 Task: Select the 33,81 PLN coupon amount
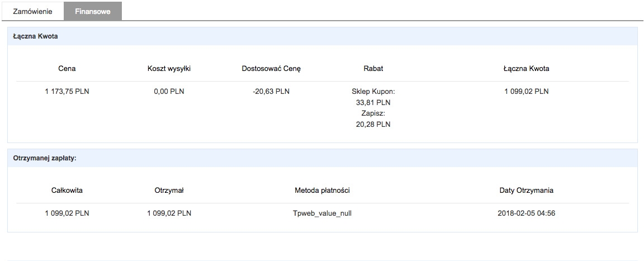[x=373, y=103]
